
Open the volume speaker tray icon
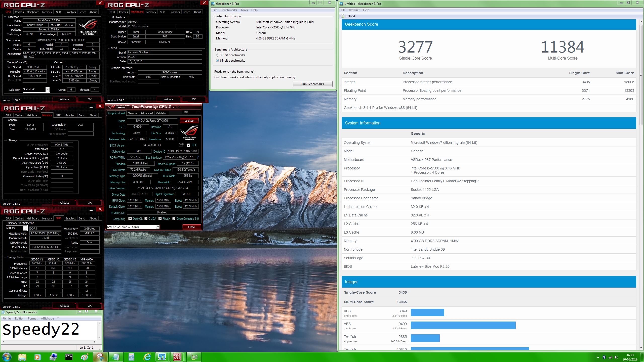tap(616, 357)
